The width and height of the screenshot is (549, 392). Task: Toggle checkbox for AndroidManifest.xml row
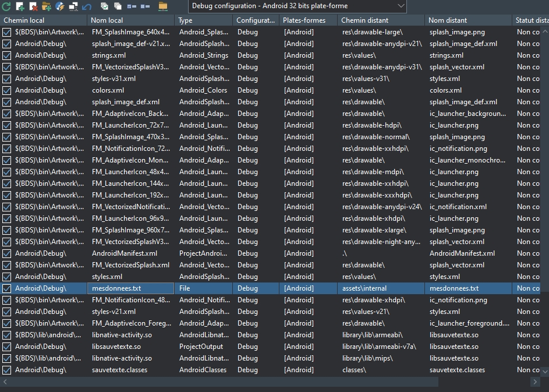point(6,253)
